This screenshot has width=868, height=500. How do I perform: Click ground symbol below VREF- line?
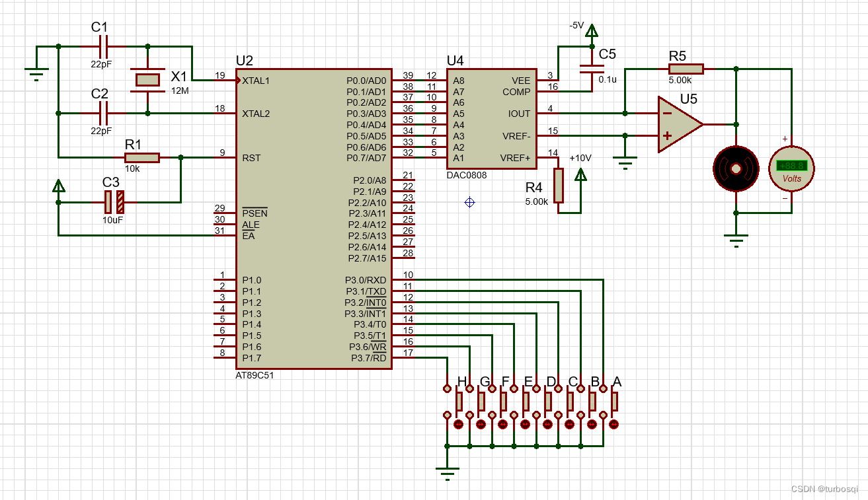click(x=625, y=162)
